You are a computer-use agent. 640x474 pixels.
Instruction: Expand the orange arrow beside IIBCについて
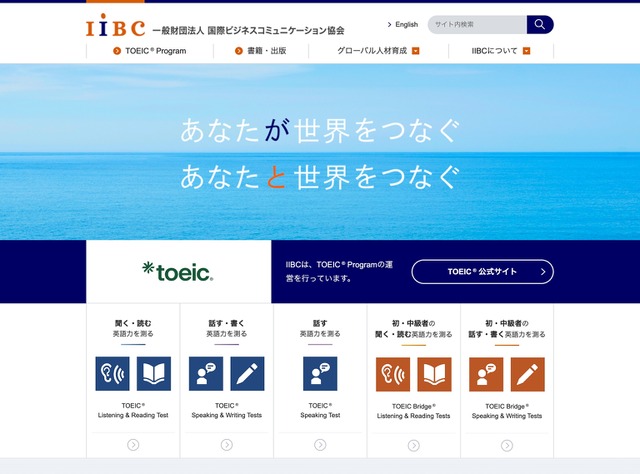(527, 51)
